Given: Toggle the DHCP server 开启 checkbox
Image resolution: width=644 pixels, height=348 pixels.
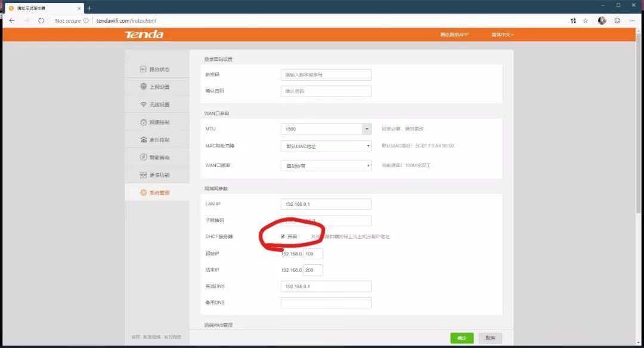Looking at the screenshot, I should click(x=283, y=236).
